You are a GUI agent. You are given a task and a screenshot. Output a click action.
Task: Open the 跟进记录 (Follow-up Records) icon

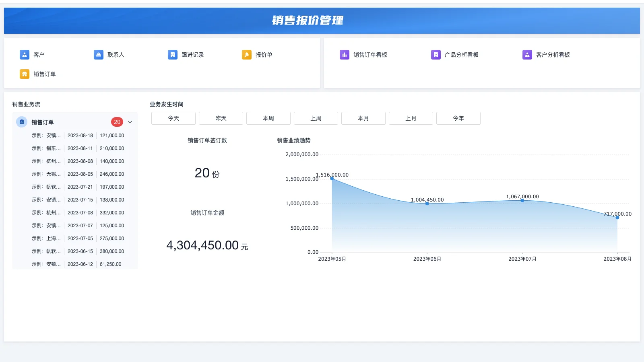[x=173, y=54]
